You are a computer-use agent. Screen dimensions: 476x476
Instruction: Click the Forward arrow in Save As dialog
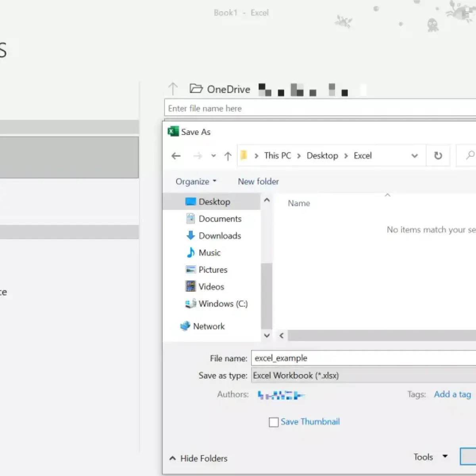pos(198,156)
